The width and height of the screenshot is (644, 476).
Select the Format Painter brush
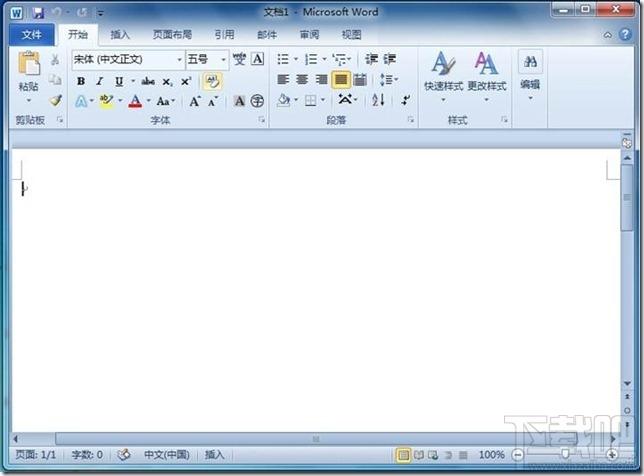[55, 100]
